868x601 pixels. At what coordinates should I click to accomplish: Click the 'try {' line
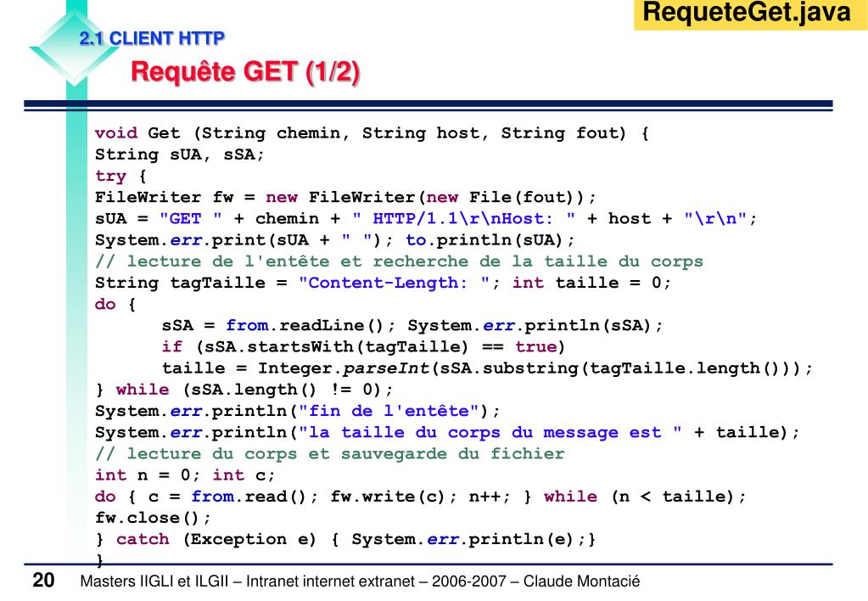(120, 177)
